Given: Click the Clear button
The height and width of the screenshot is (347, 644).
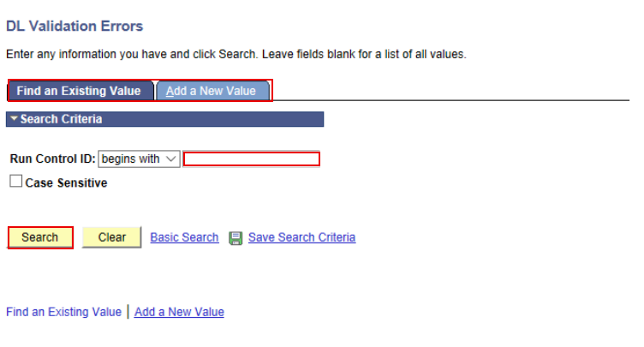Looking at the screenshot, I should [111, 237].
